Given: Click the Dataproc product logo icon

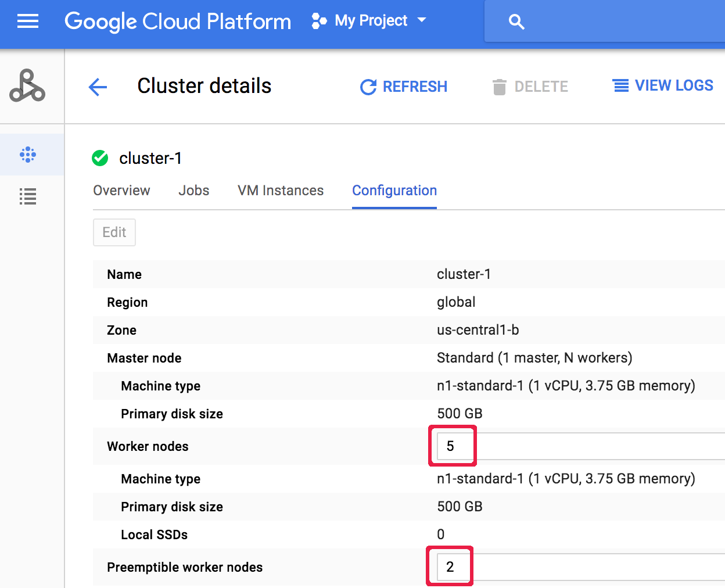Looking at the screenshot, I should [27, 86].
